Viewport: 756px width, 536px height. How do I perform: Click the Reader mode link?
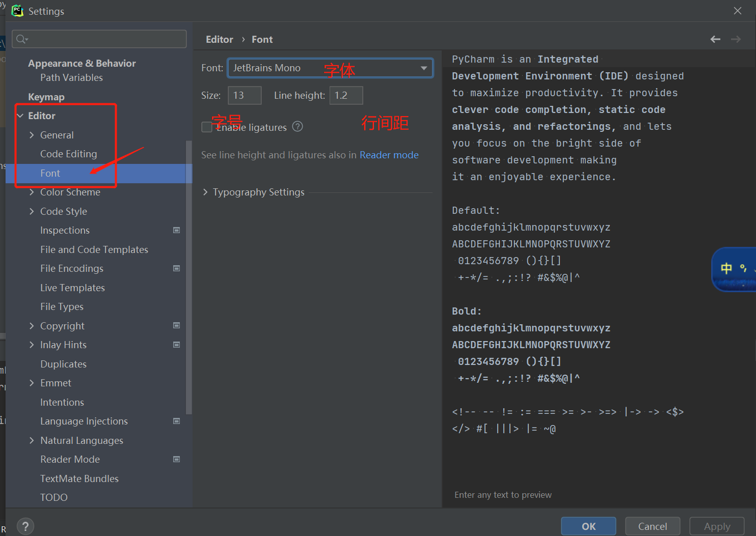pos(389,155)
